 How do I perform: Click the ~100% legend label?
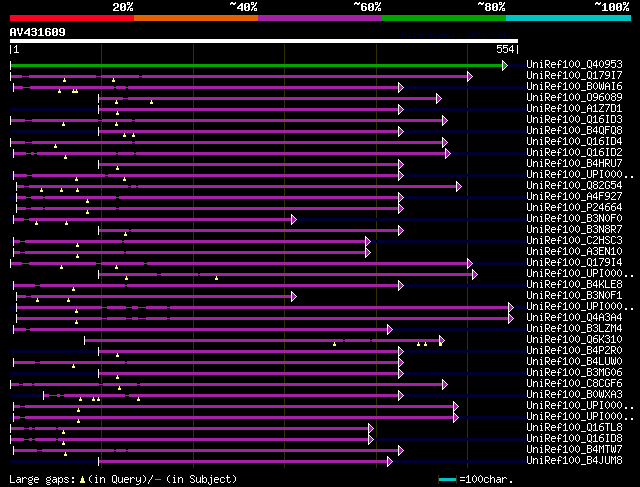point(612,7)
